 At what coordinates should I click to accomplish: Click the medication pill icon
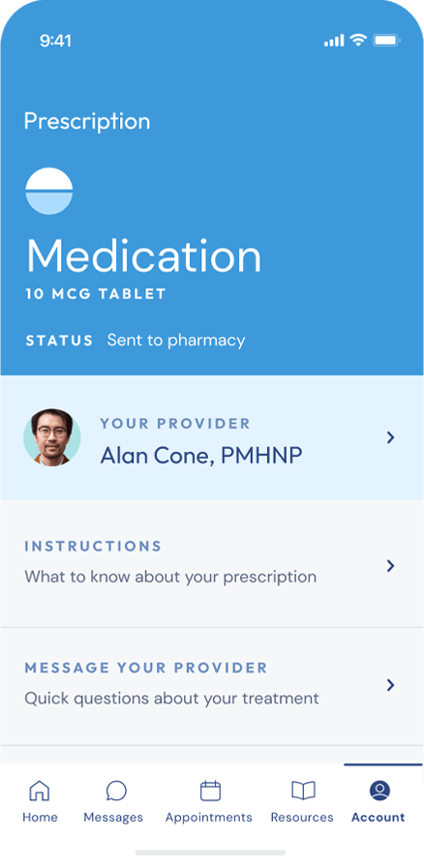49,191
